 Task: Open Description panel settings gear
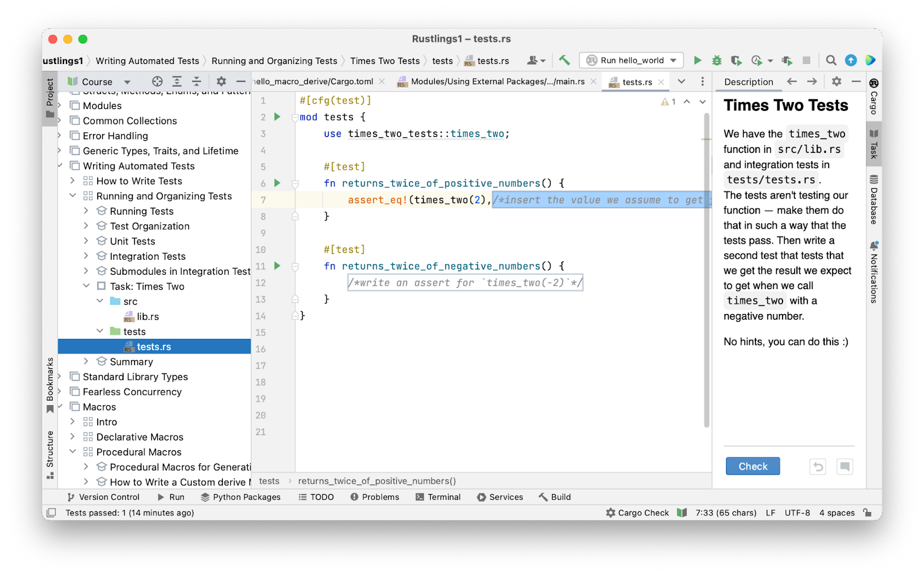click(x=836, y=81)
